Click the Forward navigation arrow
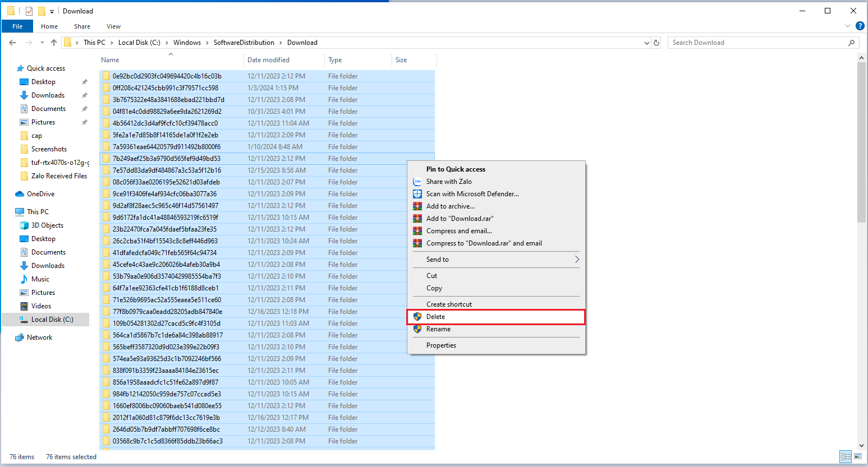This screenshot has width=868, height=467. (x=29, y=43)
